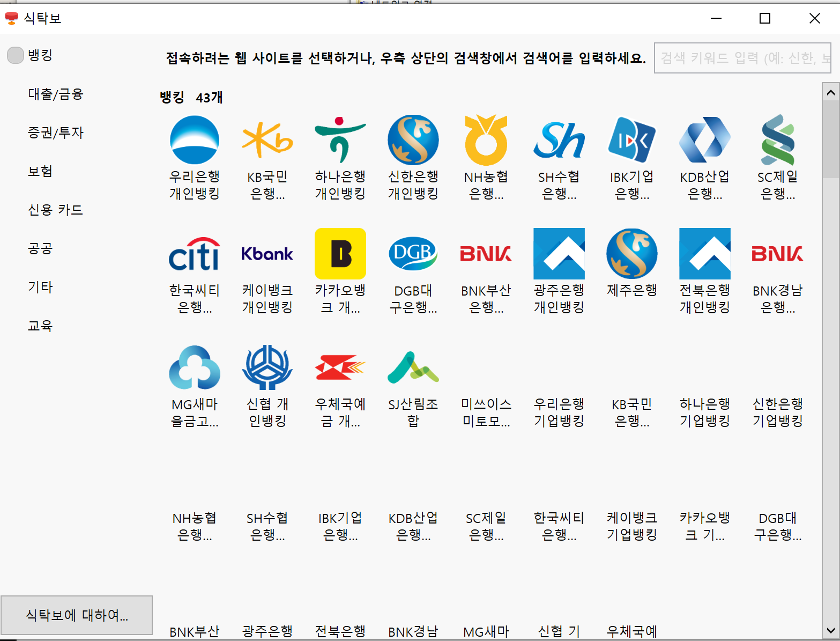This screenshot has width=840, height=641.
Task: Click the 제주은행 icon
Action: tap(632, 254)
